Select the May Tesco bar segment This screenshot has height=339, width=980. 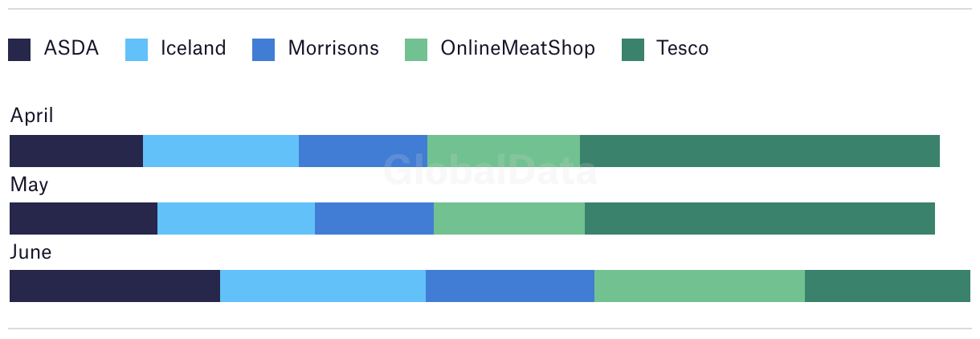tap(760, 219)
